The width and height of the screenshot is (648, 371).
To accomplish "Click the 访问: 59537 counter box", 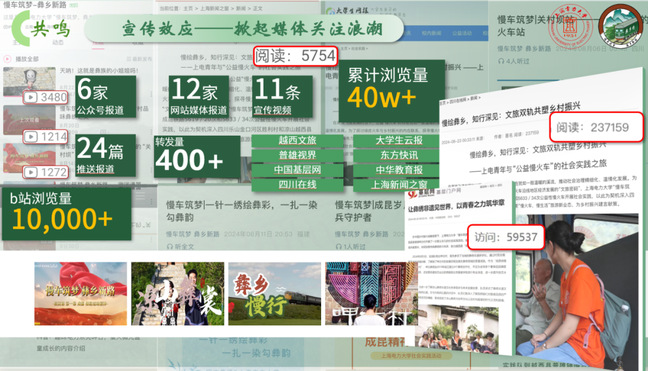I will (x=505, y=237).
